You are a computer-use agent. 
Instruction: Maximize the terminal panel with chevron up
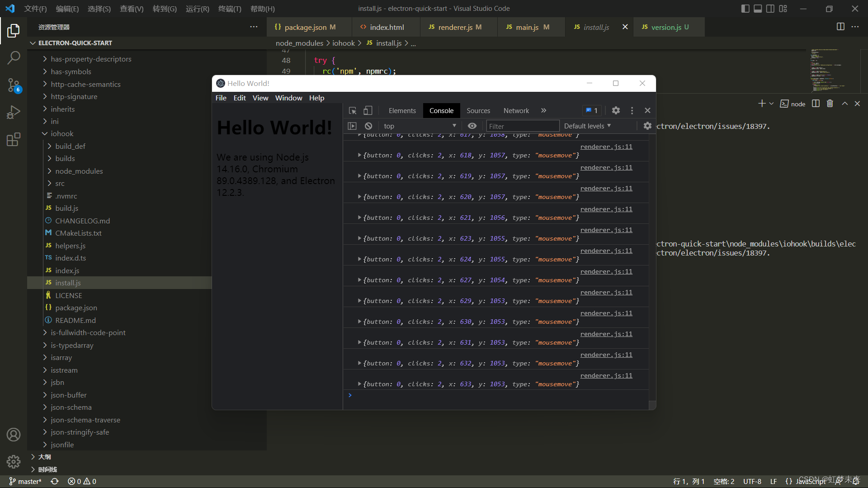[x=844, y=104]
